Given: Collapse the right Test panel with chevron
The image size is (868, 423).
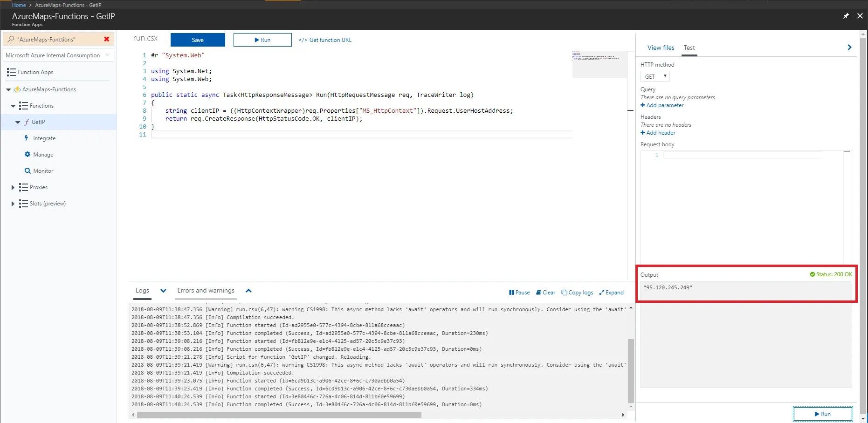Looking at the screenshot, I should tap(849, 48).
